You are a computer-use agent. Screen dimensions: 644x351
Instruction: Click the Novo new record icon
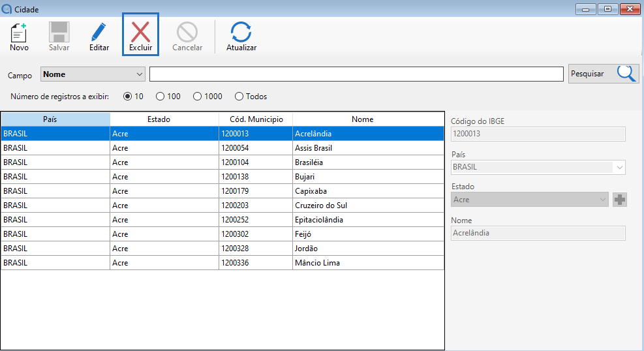click(19, 33)
